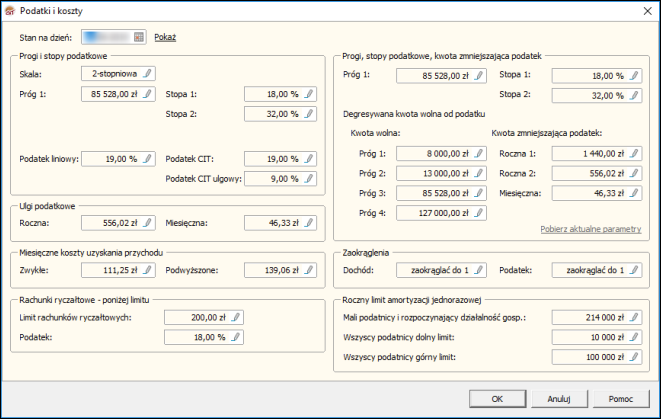Screen dimensions: 661x419
Task: Click the Pokaż link
Action: [165, 37]
